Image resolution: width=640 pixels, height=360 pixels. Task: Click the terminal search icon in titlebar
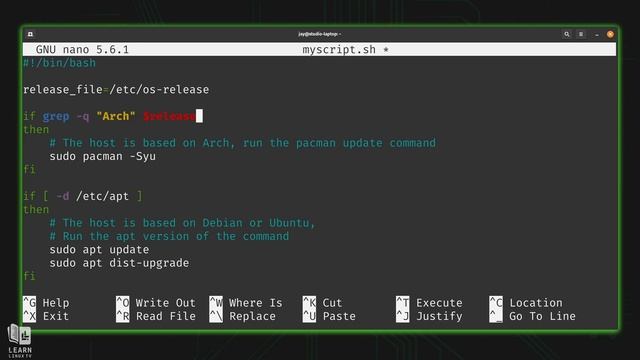[567, 34]
